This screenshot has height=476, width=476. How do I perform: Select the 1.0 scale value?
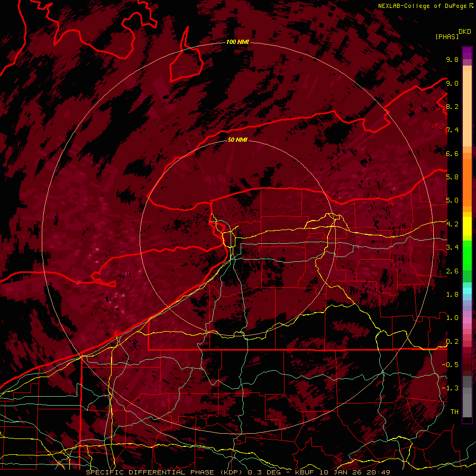point(452,318)
